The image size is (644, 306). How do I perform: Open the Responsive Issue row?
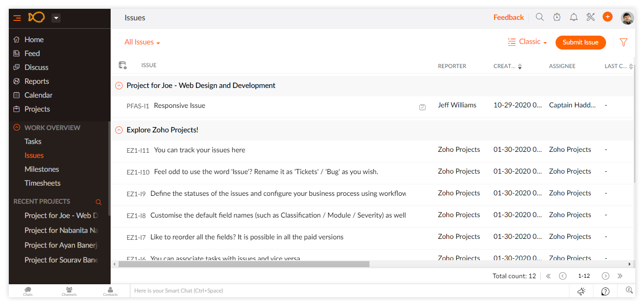click(179, 106)
